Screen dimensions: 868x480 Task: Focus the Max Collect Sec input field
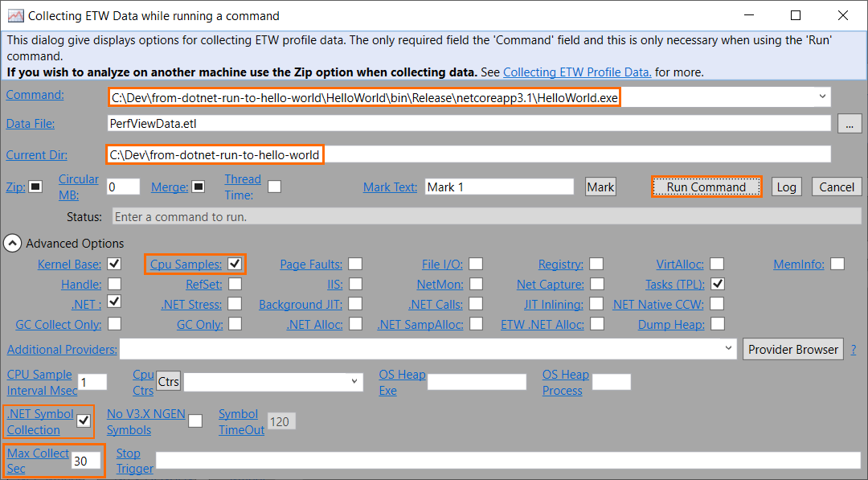(x=86, y=461)
